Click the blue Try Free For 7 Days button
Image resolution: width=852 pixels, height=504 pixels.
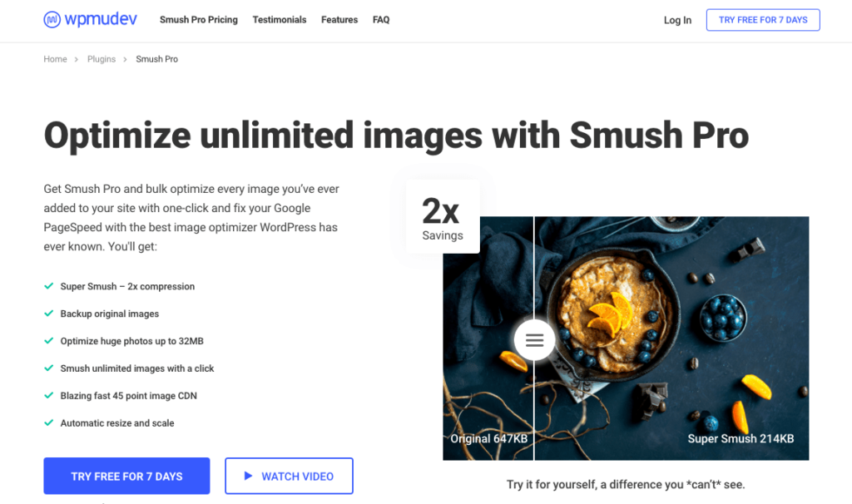tap(126, 476)
